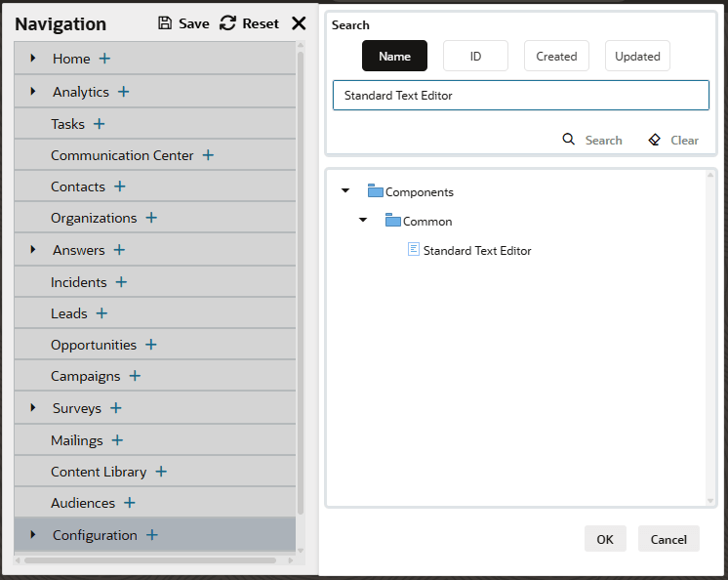Open the Tasks navigation item

67,124
